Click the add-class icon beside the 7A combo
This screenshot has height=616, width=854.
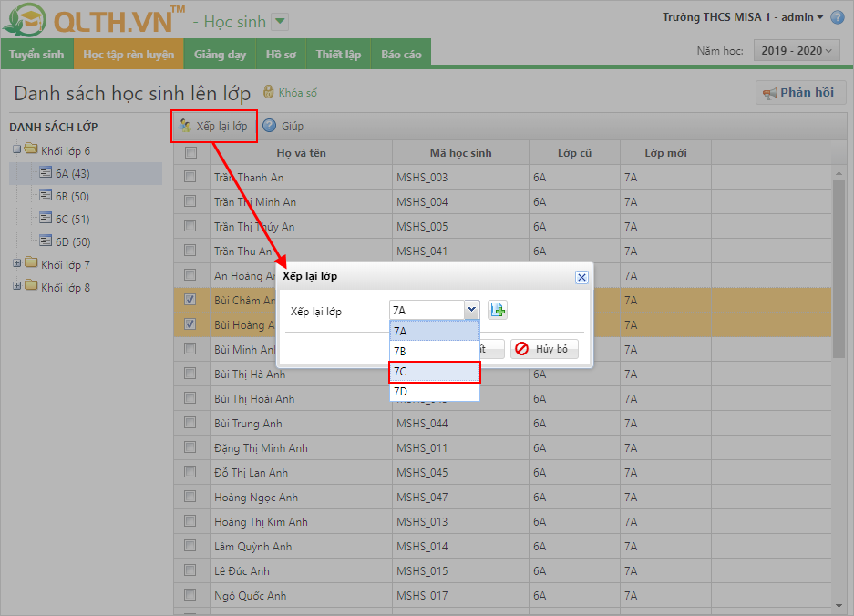(x=498, y=310)
